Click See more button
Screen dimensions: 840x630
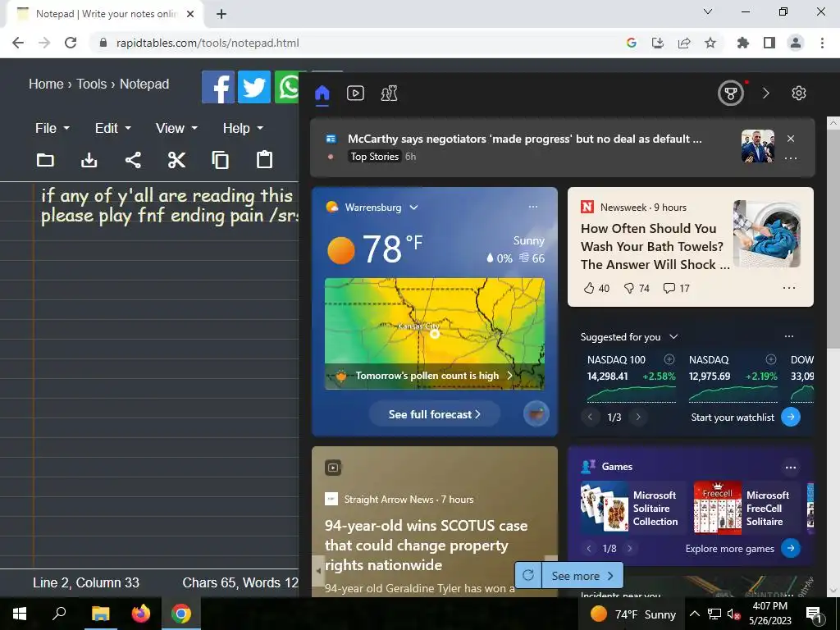tap(583, 576)
